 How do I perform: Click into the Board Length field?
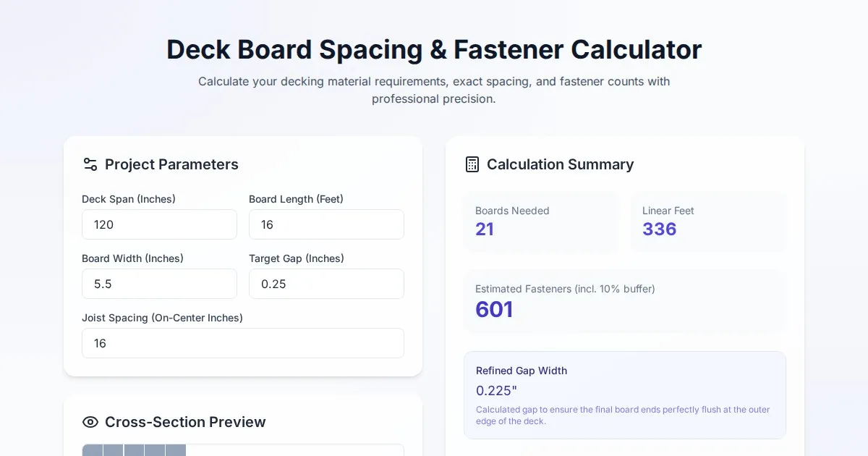[326, 224]
